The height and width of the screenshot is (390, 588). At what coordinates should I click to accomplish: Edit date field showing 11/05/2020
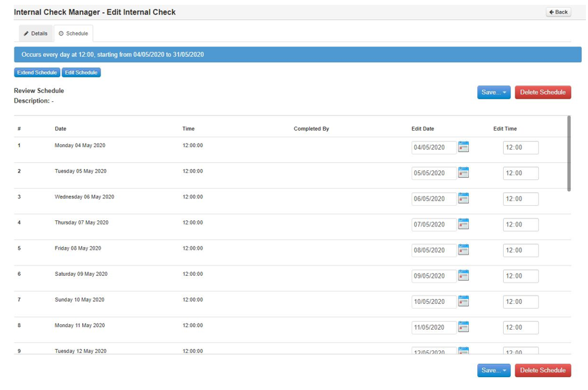[434, 327]
